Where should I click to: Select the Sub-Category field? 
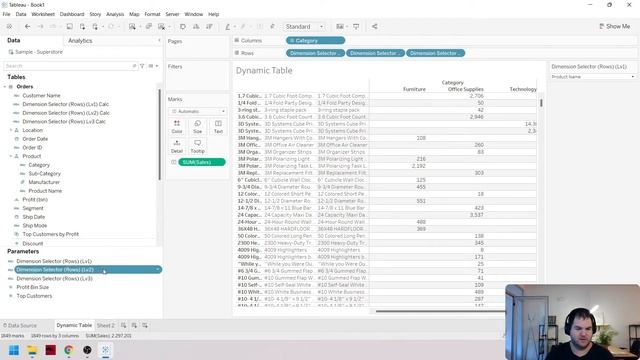coord(44,173)
